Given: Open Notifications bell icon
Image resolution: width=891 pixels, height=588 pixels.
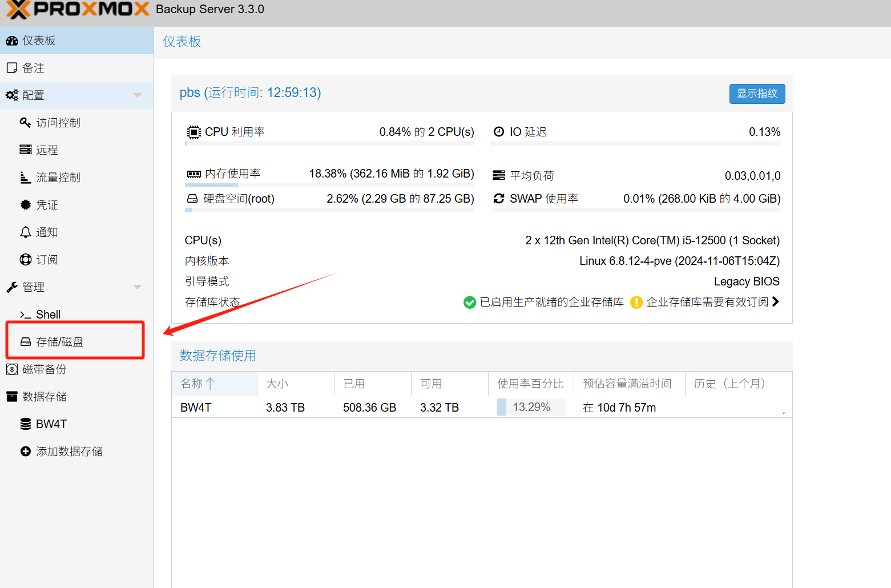Looking at the screenshot, I should coord(26,232).
